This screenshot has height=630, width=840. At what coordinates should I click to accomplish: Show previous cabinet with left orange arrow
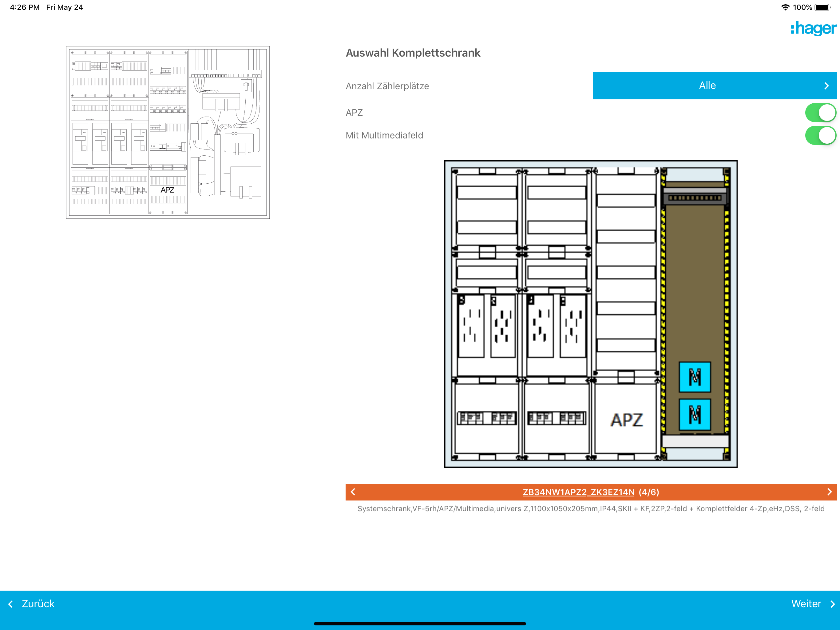tap(353, 492)
